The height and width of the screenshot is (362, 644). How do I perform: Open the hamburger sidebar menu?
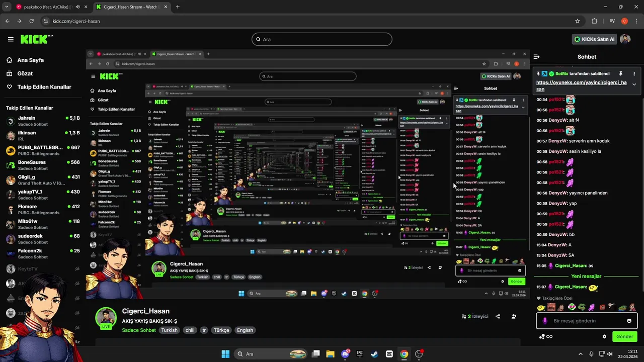coord(11,39)
